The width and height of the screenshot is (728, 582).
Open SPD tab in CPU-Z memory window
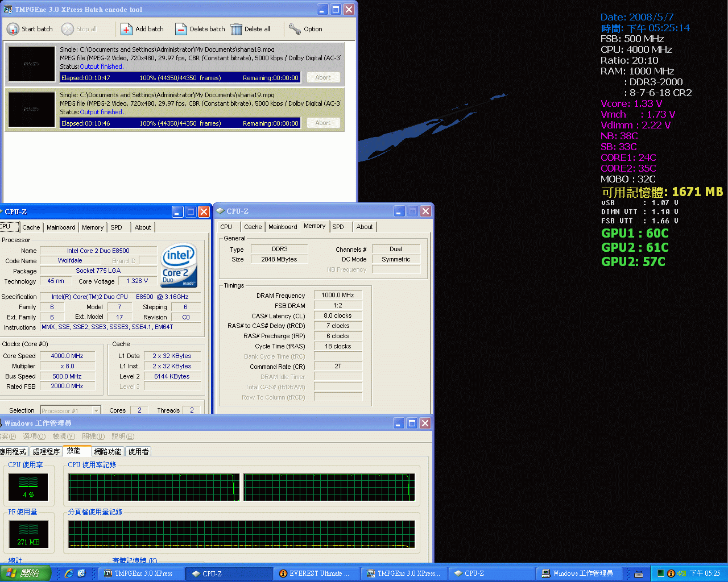coord(338,227)
